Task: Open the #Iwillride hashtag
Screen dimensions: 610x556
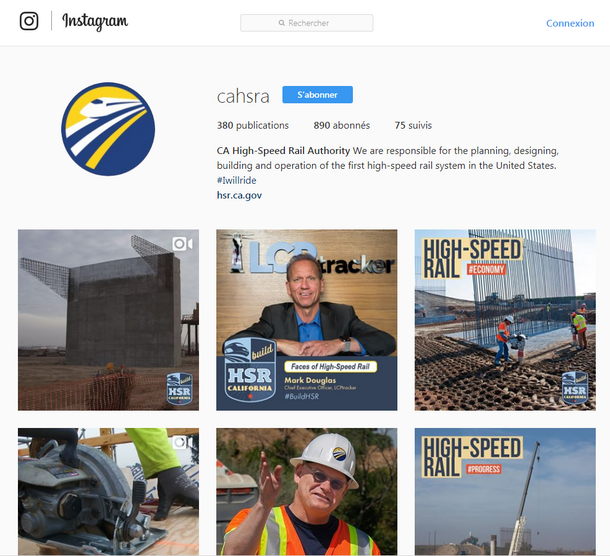Action: click(x=237, y=180)
